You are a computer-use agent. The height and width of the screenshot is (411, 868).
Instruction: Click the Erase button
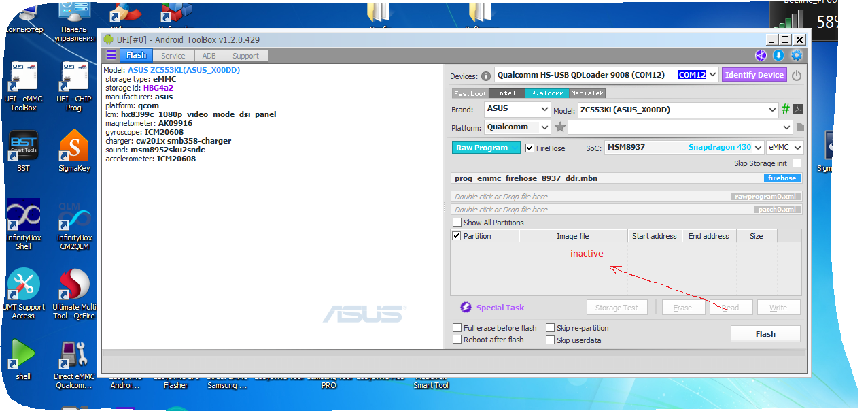click(x=682, y=308)
